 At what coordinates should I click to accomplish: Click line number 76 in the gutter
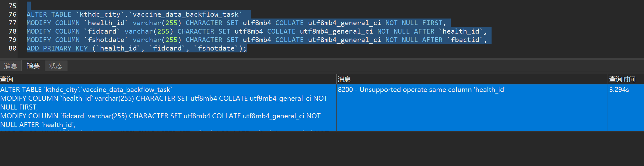click(x=13, y=14)
